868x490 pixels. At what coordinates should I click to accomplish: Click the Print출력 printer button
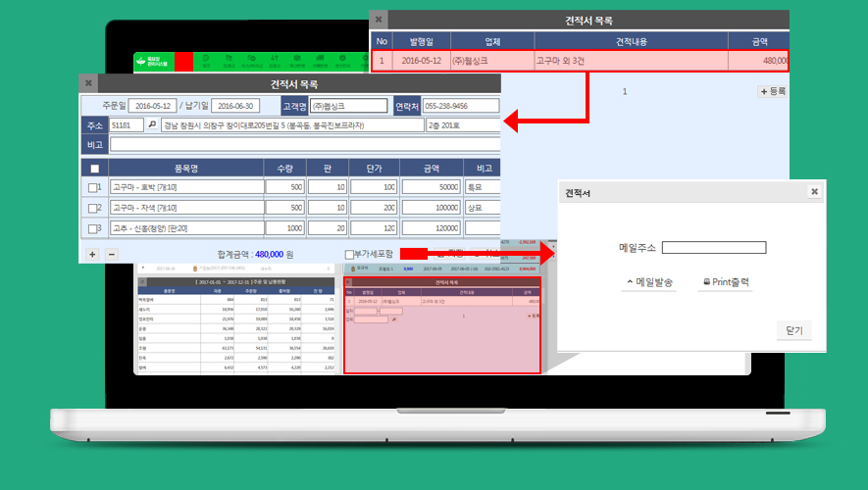(726, 282)
